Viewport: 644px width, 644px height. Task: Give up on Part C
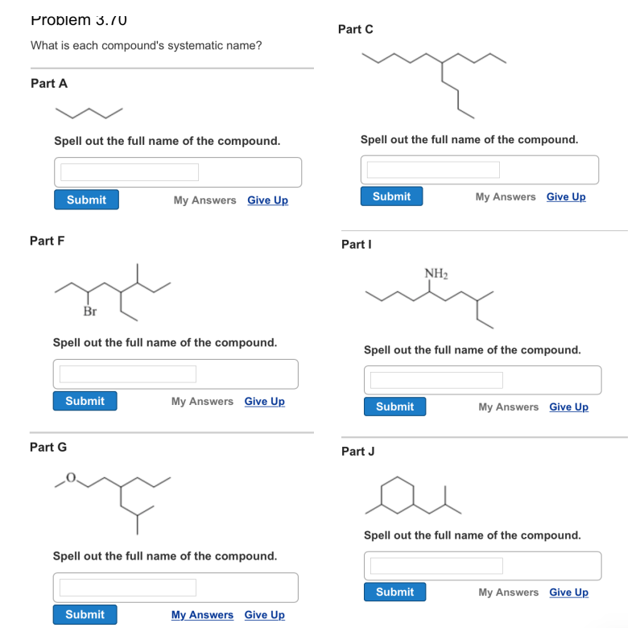coord(566,196)
